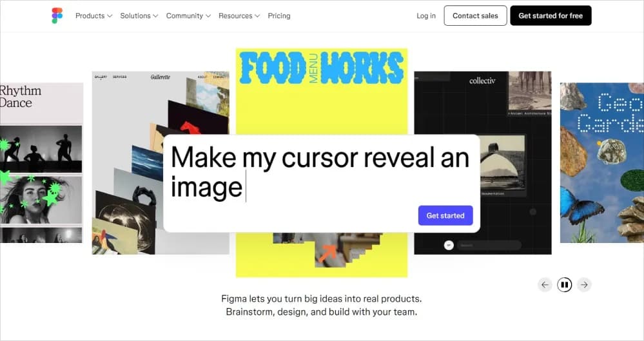Open the Resources dropdown

point(239,15)
